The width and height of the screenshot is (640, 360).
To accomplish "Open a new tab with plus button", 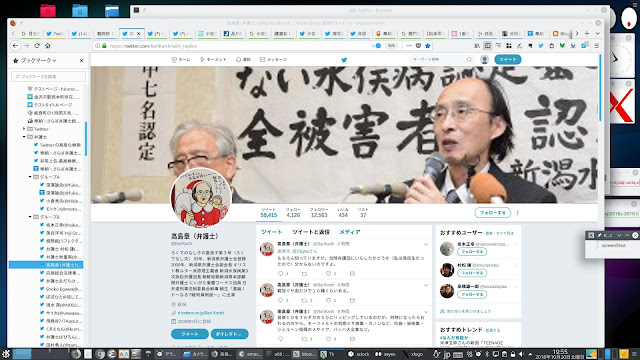I will pyautogui.click(x=587, y=33).
